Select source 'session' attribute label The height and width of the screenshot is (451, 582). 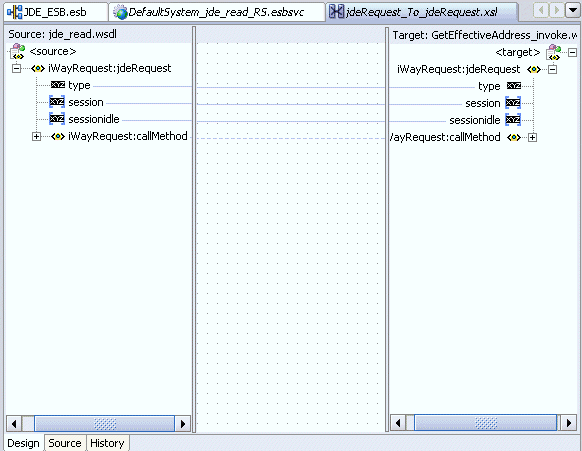click(x=86, y=102)
